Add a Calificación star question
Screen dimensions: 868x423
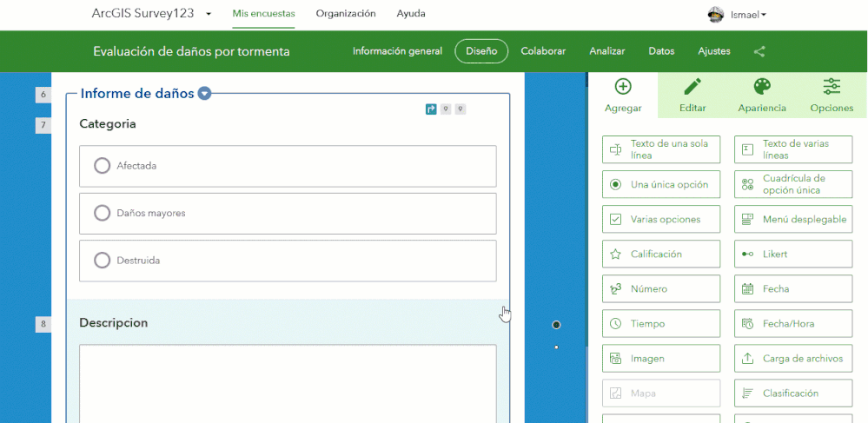click(661, 254)
